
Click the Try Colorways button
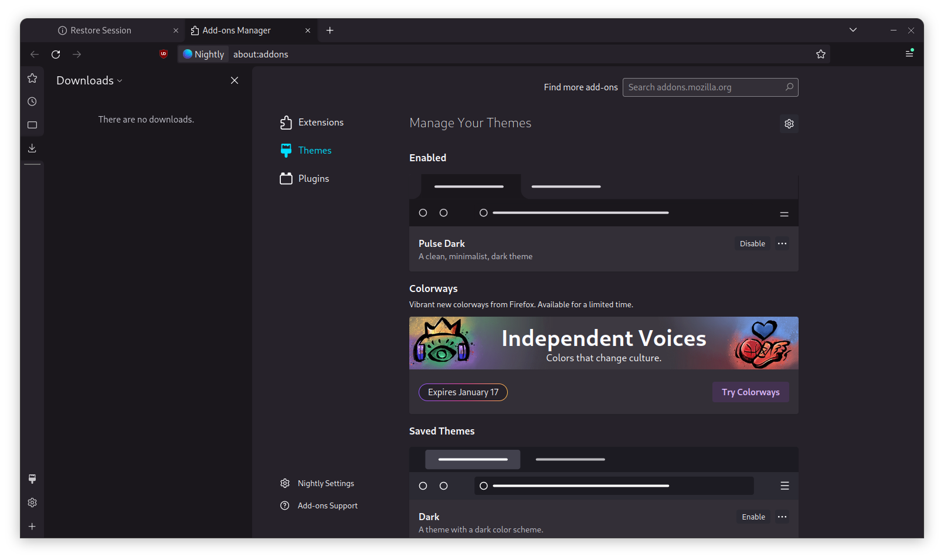751,392
